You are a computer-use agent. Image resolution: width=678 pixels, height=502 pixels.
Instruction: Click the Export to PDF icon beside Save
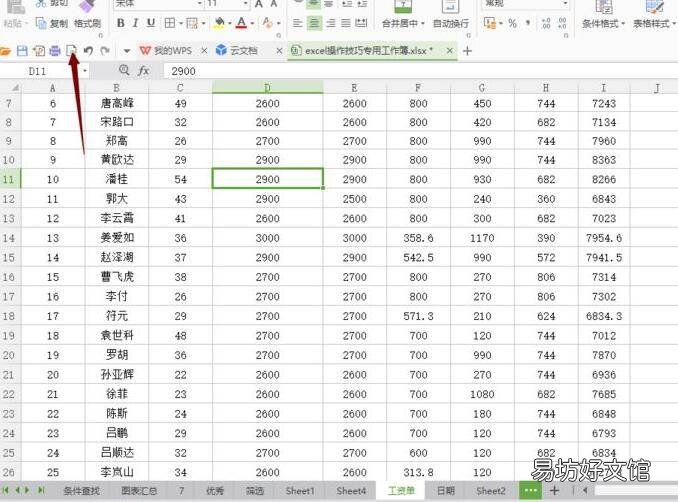(x=38, y=51)
